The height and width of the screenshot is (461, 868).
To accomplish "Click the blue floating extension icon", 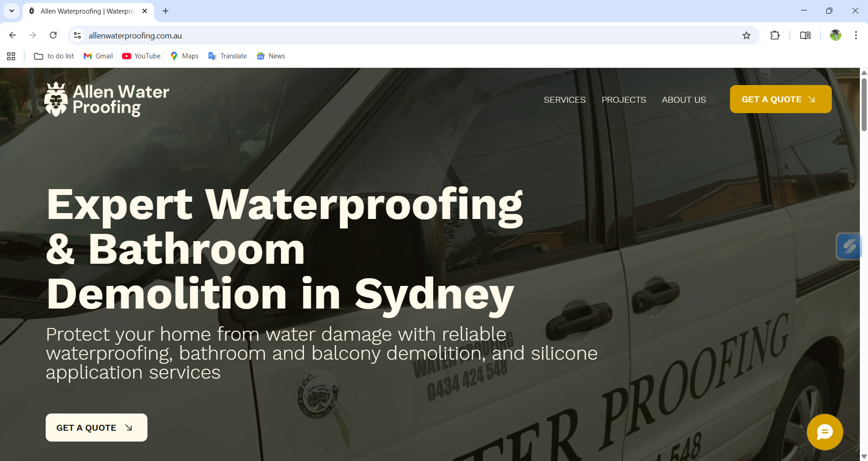I will pos(849,247).
